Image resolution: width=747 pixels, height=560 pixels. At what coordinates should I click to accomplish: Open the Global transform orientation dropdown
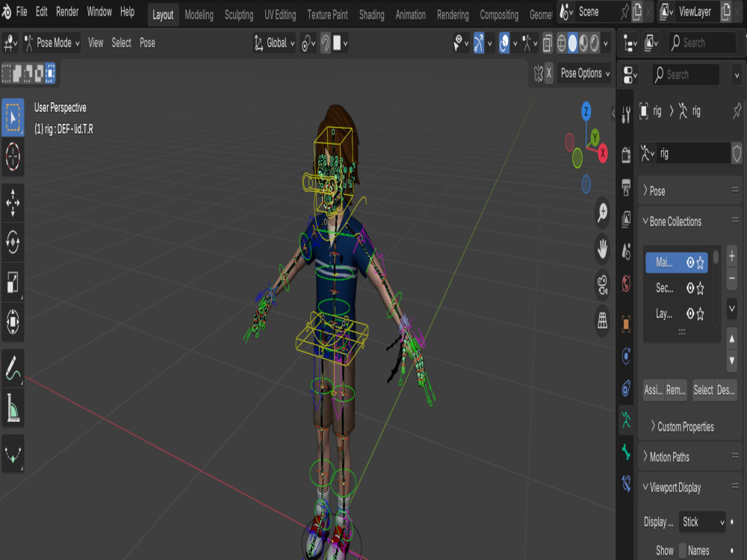click(x=274, y=43)
